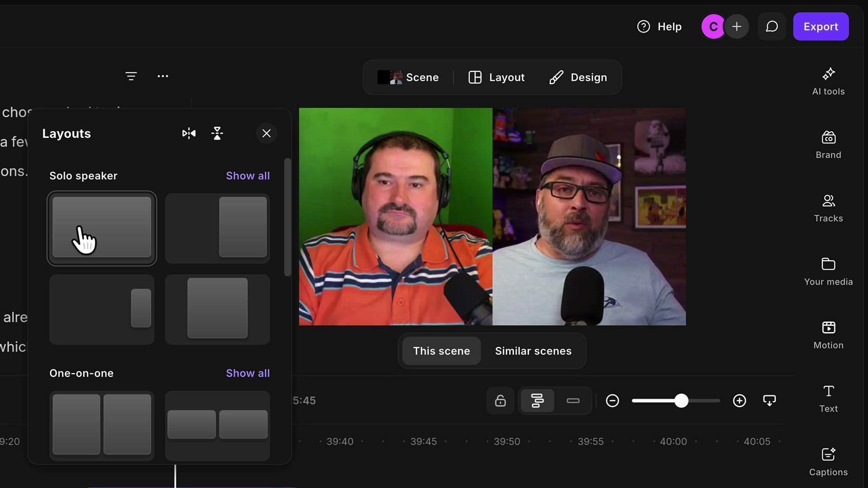The width and height of the screenshot is (868, 488).
Task: Toggle the timeline lock icon
Action: point(500,401)
